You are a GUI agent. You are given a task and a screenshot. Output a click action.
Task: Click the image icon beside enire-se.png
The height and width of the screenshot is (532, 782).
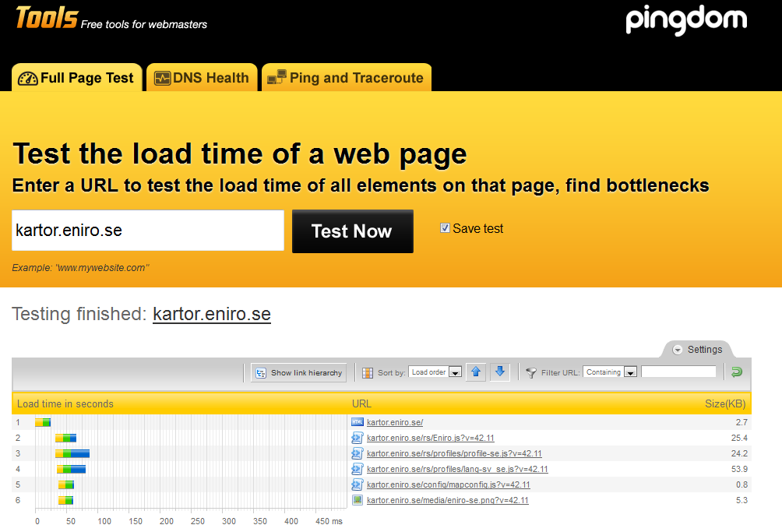click(357, 499)
